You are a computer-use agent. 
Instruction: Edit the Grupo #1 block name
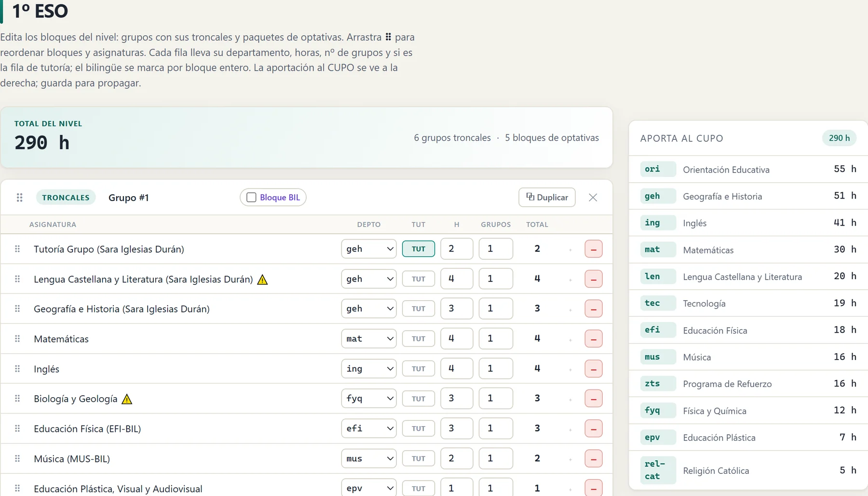129,198
